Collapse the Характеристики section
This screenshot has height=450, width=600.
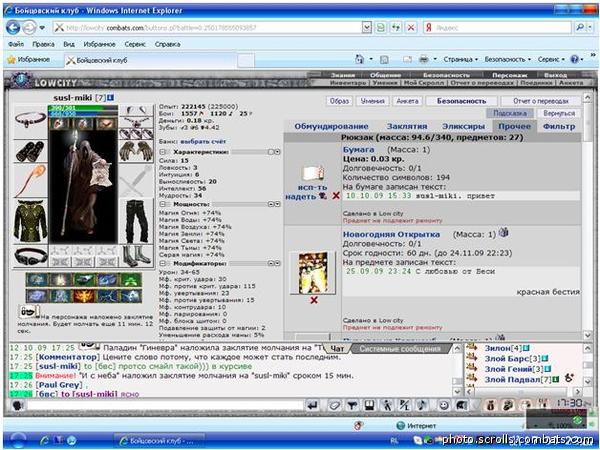tap(162, 152)
